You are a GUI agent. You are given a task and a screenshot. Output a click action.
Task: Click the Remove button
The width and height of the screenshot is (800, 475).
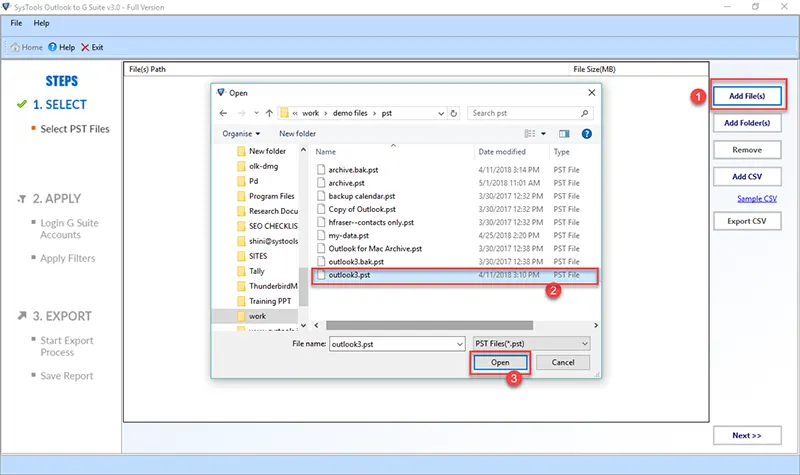(x=747, y=150)
